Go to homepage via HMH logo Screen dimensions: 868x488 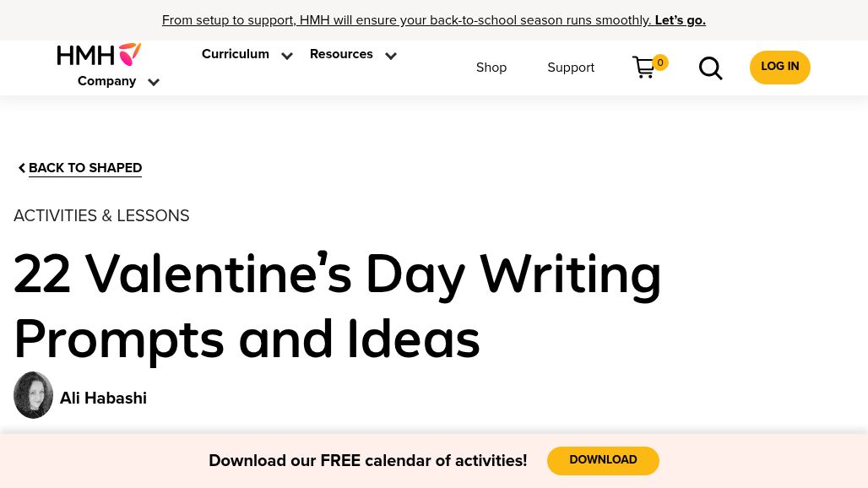point(99,54)
